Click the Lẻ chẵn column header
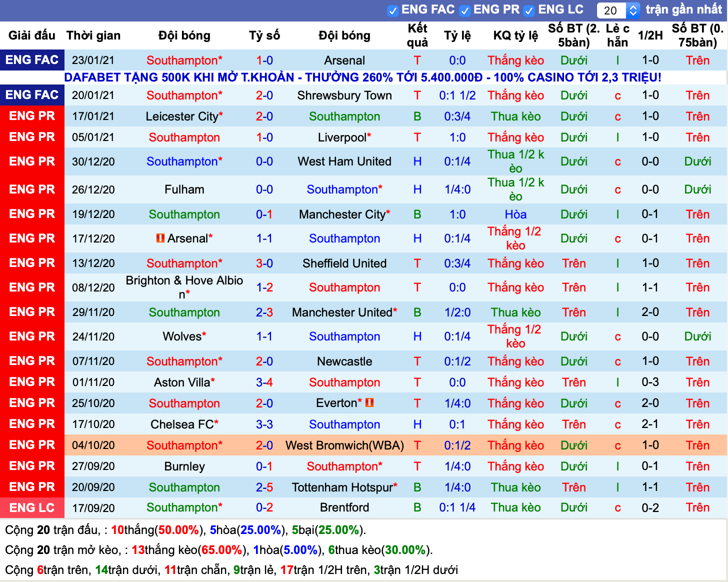This screenshot has height=582, width=728. [x=617, y=35]
